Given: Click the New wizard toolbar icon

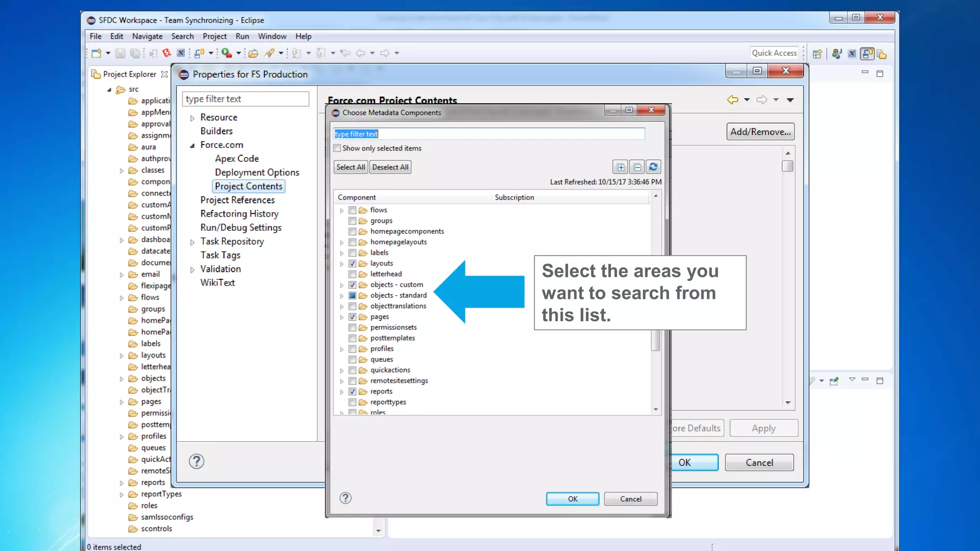Looking at the screenshot, I should pyautogui.click(x=97, y=53).
